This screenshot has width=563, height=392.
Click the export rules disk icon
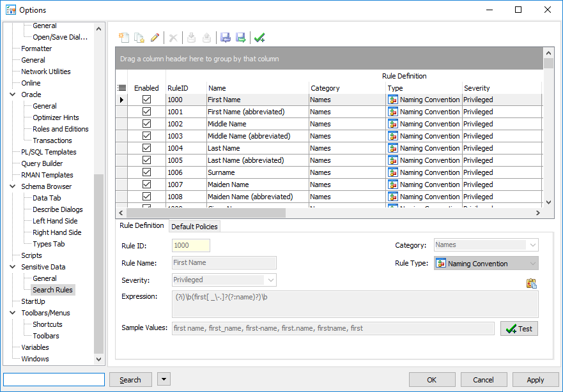point(240,37)
